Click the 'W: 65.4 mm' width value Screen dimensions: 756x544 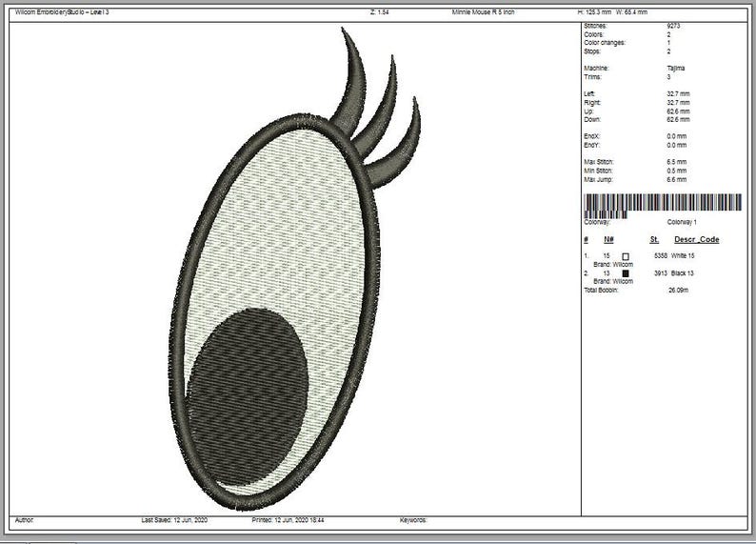pyautogui.click(x=631, y=12)
